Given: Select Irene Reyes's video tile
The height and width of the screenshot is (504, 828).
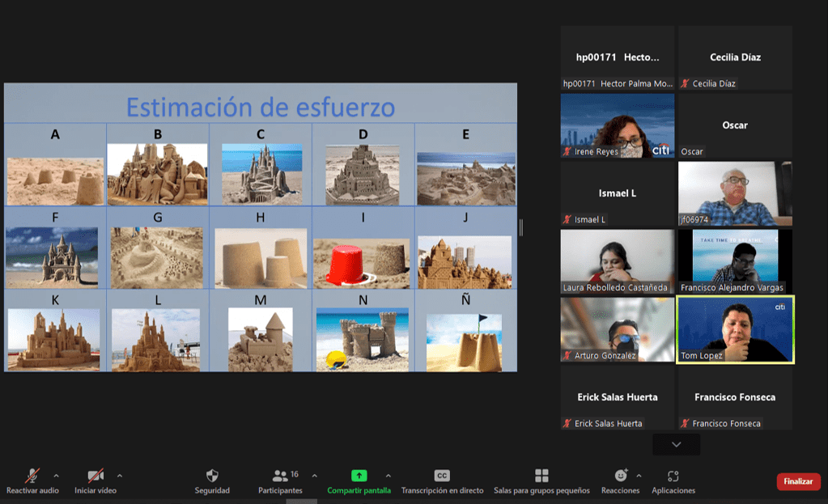Looking at the screenshot, I should (618, 125).
